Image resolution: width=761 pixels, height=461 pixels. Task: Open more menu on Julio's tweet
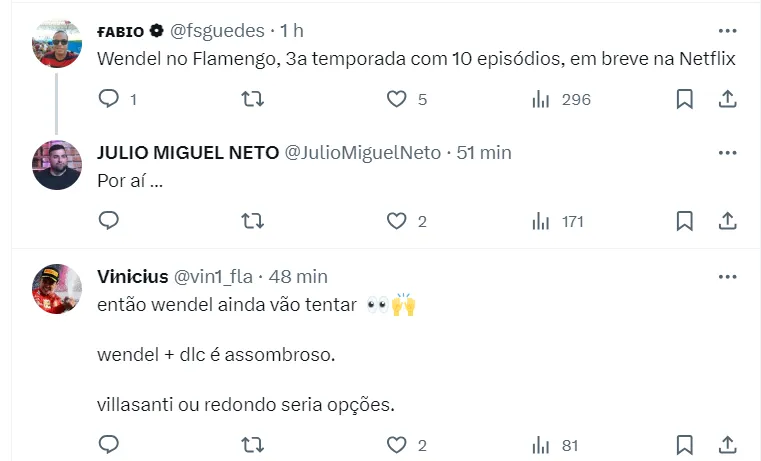[727, 153]
